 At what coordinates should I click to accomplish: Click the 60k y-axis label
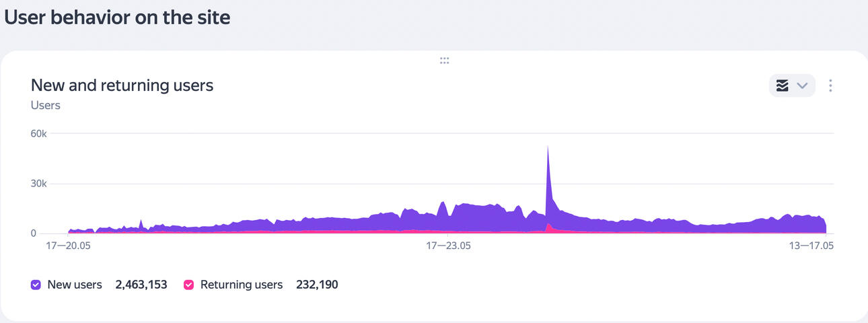click(x=38, y=134)
